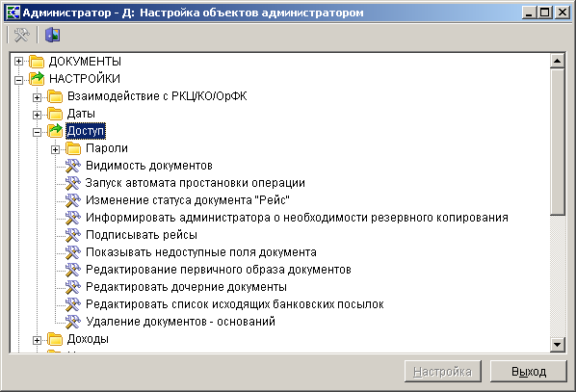Expand the ДОКУМЕНТЫ tree node
The width and height of the screenshot is (576, 392).
tap(18, 62)
